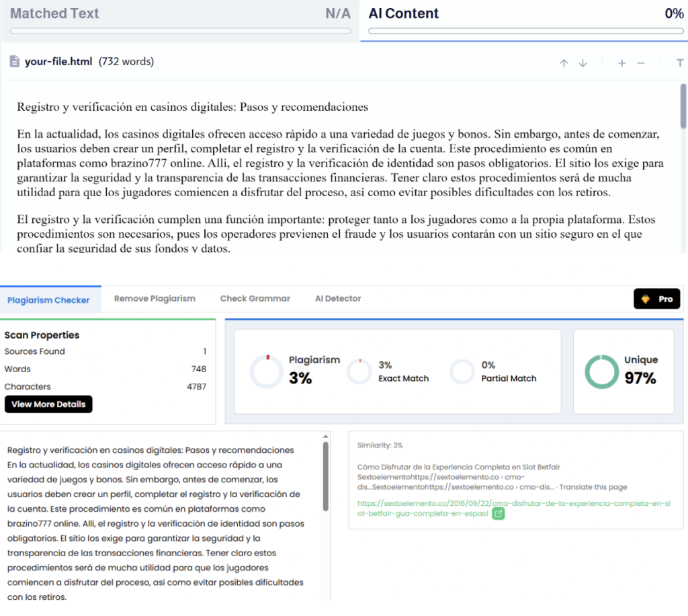This screenshot has height=616, width=688.
Task: Increase text size with the plus icon
Action: pyautogui.click(x=621, y=62)
